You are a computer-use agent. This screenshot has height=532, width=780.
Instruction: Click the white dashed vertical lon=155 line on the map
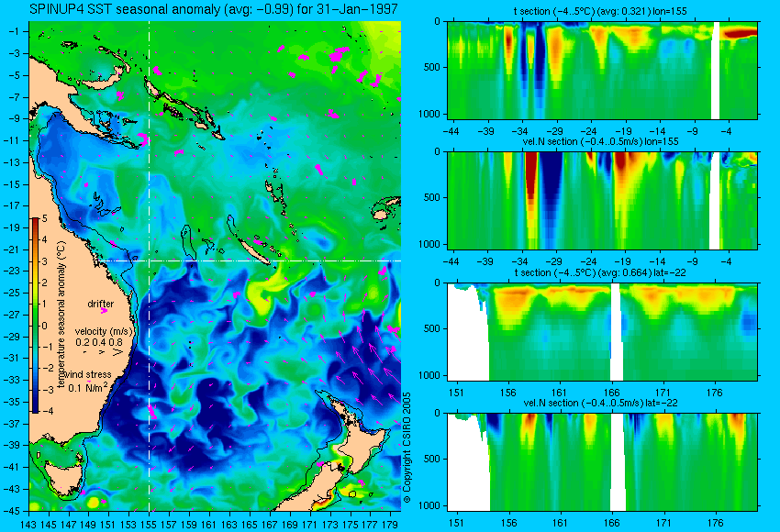150,266
